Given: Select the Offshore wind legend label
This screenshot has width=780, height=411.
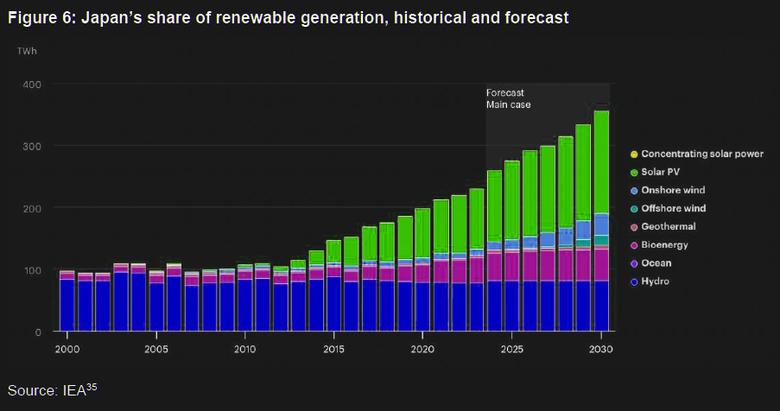Looking at the screenshot, I should [x=674, y=208].
